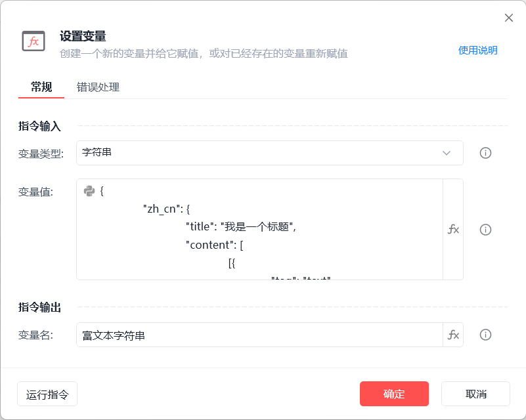Focus the 变量名 field containing 富文本字符串

coord(259,335)
